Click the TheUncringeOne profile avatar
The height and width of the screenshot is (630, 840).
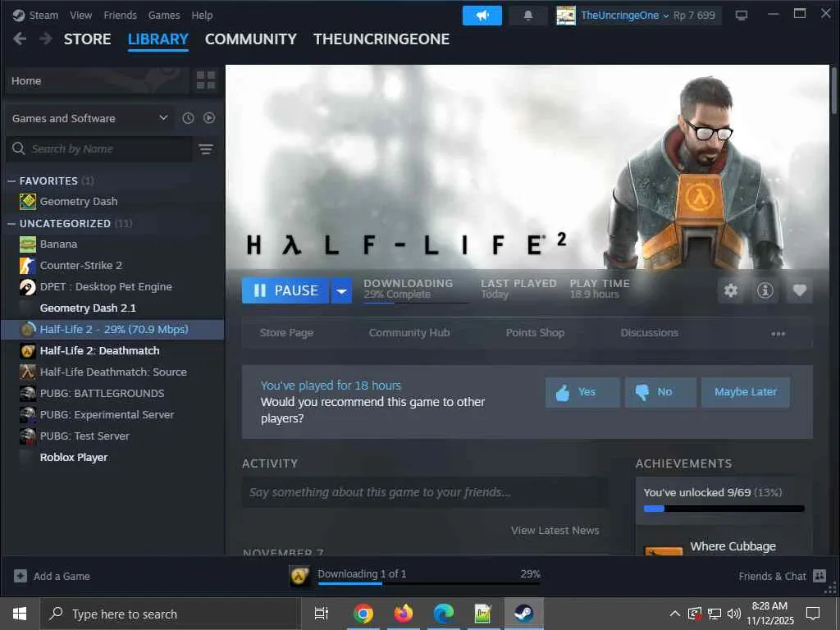(566, 16)
